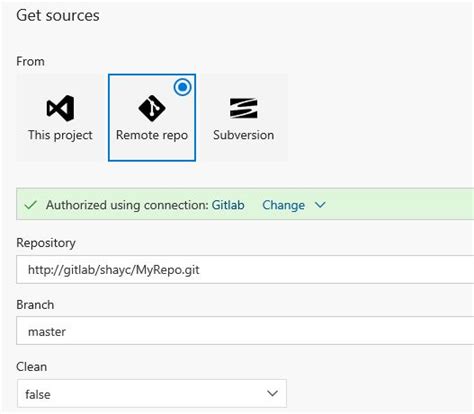The width and height of the screenshot is (474, 414).
Task: Open the Gitlab connection link
Action: [x=228, y=205]
